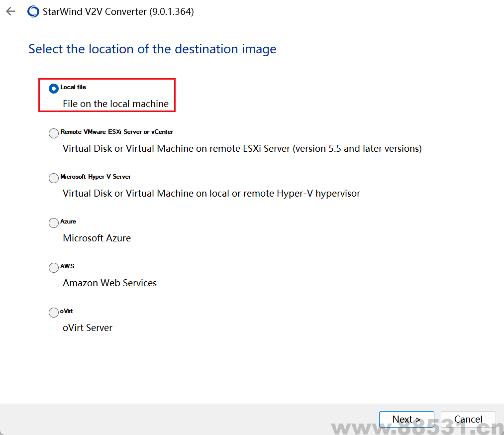This screenshot has width=504, height=435.
Task: Click the 'Microsoft Azure' description text
Action: point(97,238)
